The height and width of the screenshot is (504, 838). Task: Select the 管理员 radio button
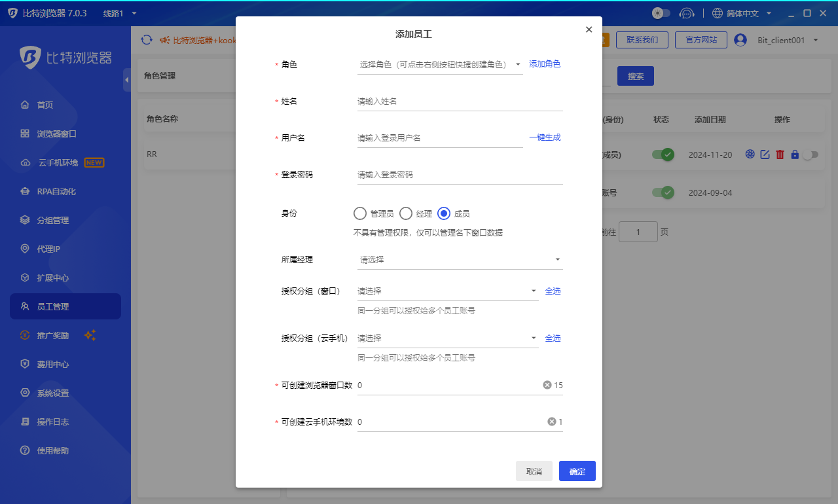coord(359,213)
